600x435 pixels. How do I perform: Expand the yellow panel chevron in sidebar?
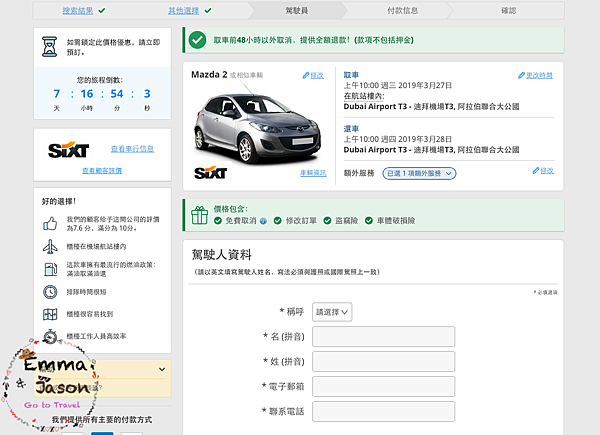tap(163, 369)
